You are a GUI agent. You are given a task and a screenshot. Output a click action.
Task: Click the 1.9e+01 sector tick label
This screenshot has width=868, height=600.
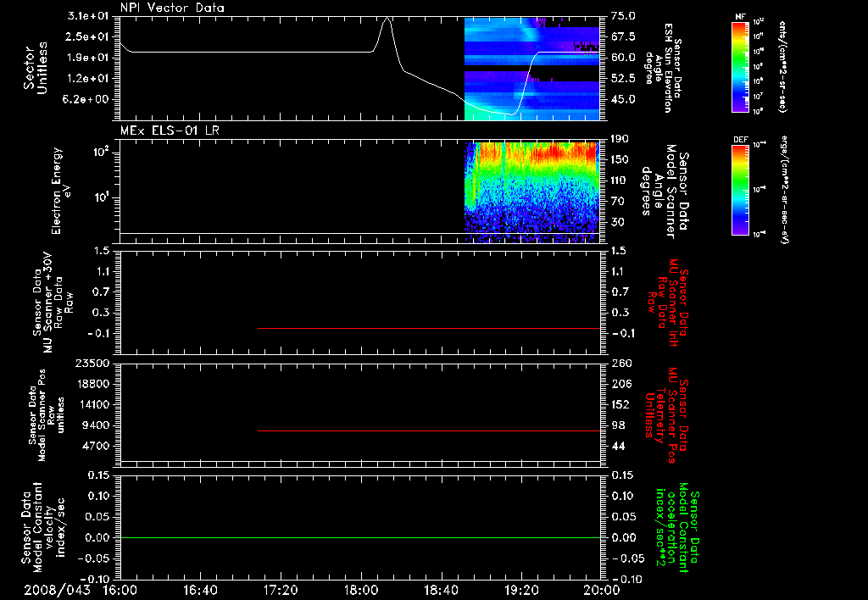87,58
